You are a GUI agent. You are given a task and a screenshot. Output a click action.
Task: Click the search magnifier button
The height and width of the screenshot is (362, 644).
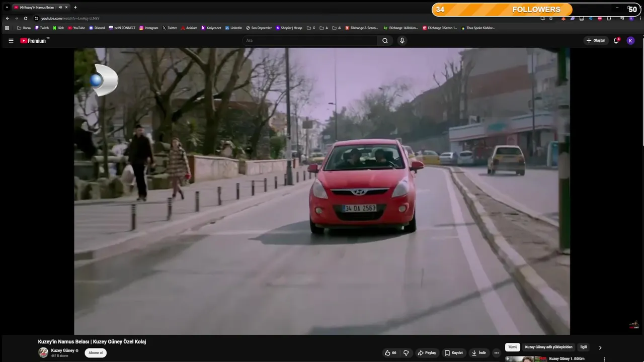(x=385, y=41)
